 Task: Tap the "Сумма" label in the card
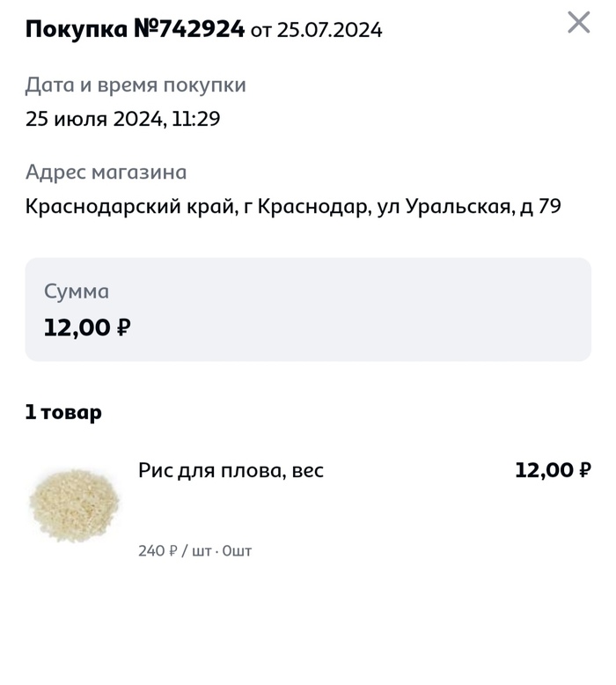tap(77, 292)
